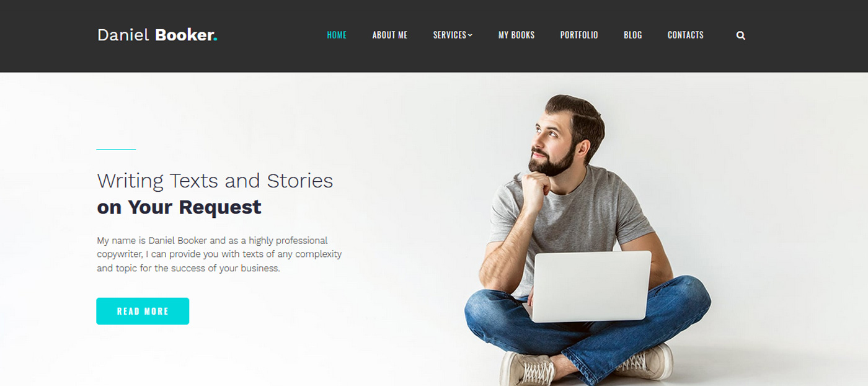Click the teal dot after Booker
This screenshot has width=868, height=386.
215,40
